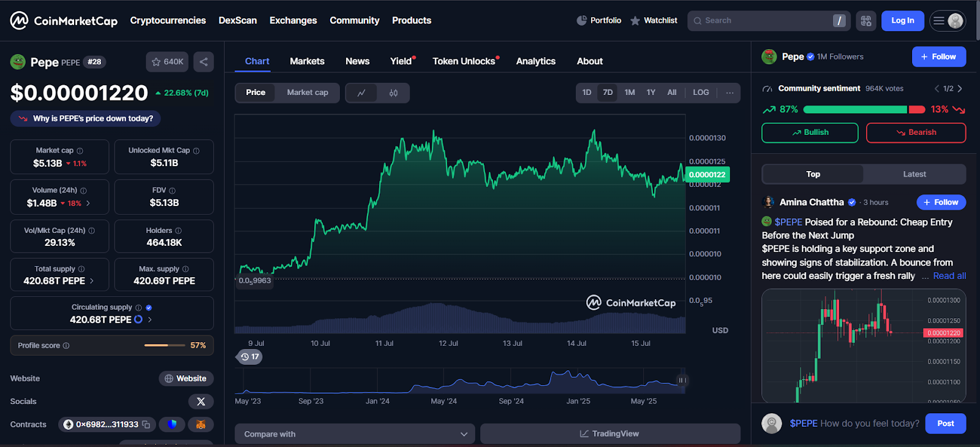The height and width of the screenshot is (447, 980).
Task: Click Holders info icon
Action: (179, 231)
